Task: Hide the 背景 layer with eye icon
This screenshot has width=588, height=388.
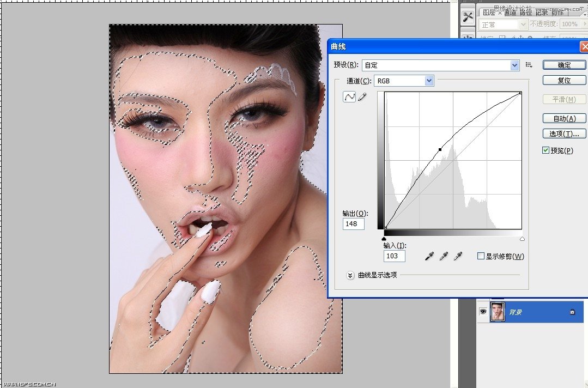Action: click(x=483, y=312)
